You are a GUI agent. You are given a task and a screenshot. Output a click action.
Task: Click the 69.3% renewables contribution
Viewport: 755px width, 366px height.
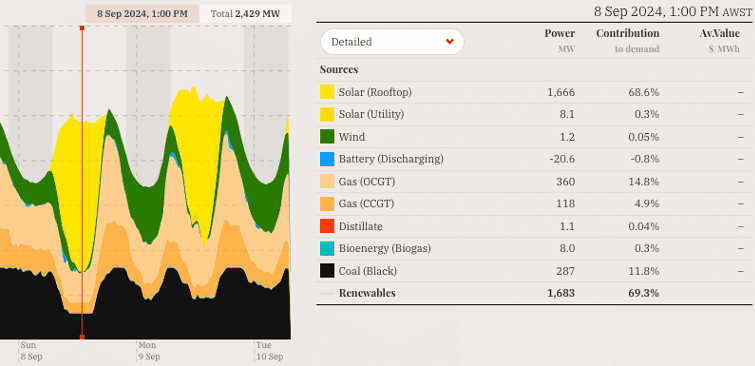644,293
